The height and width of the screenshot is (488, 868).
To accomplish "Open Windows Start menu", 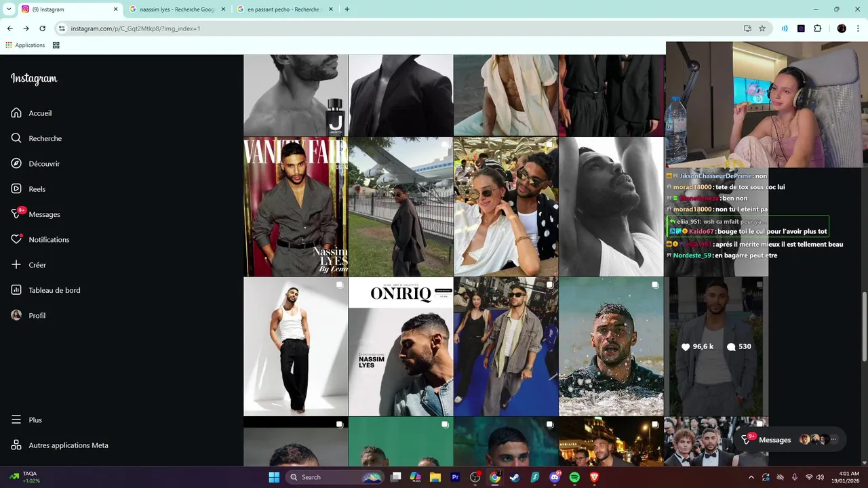I will (x=274, y=477).
